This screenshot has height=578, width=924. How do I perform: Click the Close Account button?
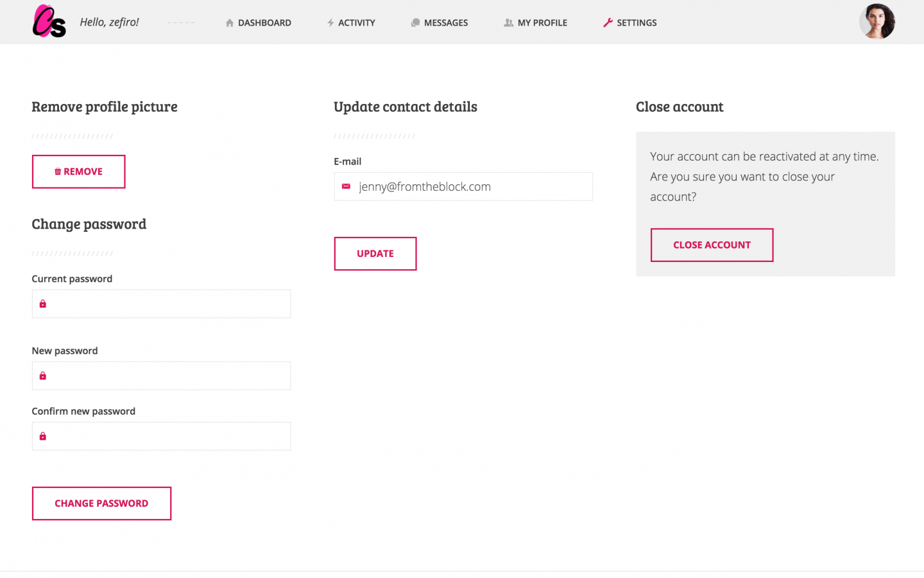click(712, 245)
